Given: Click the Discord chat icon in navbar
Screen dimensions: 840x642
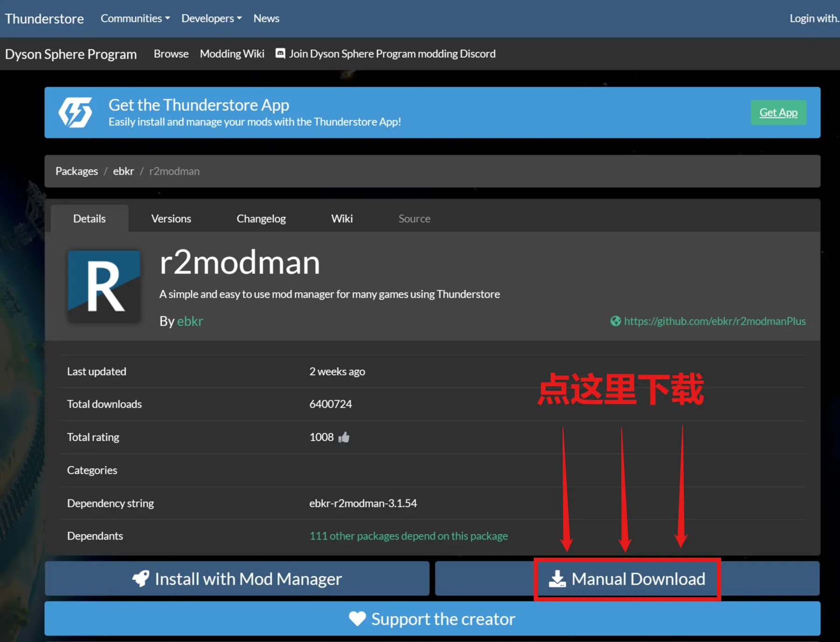Looking at the screenshot, I should tap(280, 54).
